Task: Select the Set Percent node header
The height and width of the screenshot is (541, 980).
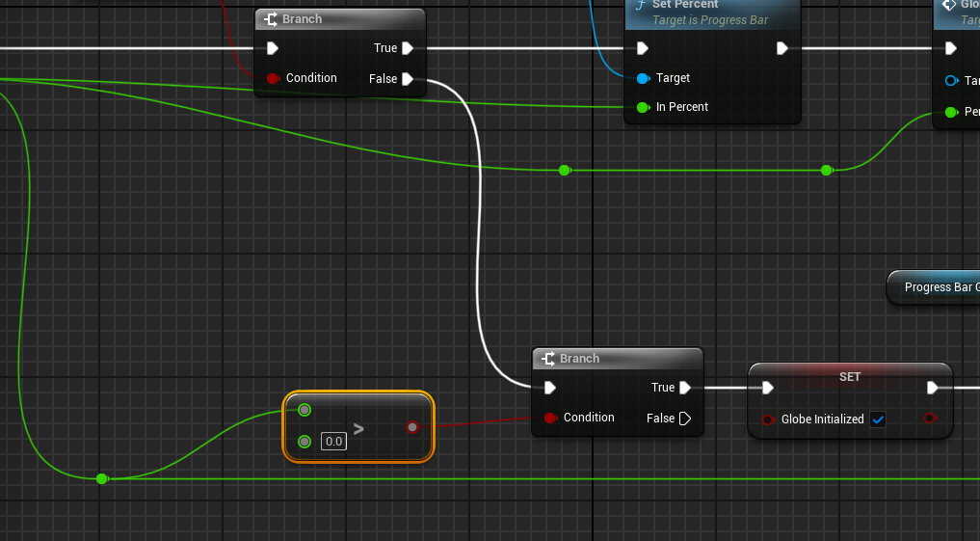Action: pos(712,14)
